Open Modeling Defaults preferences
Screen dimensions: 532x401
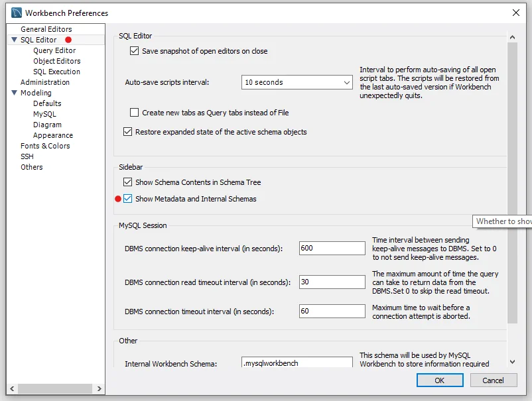click(x=47, y=103)
